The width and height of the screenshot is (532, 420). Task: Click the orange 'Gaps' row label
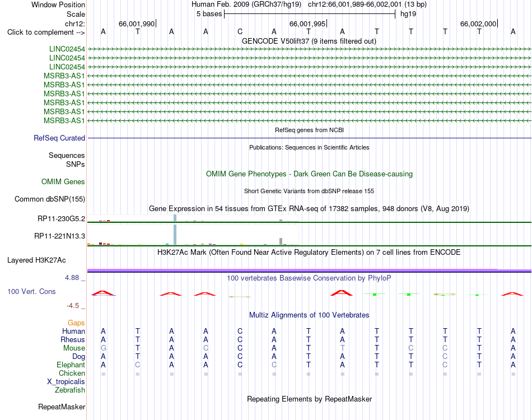76,323
